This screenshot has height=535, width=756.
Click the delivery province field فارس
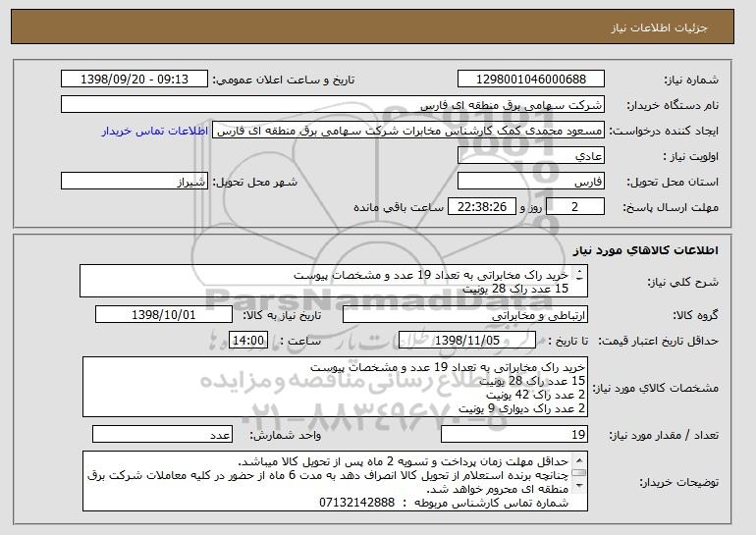[x=531, y=182]
